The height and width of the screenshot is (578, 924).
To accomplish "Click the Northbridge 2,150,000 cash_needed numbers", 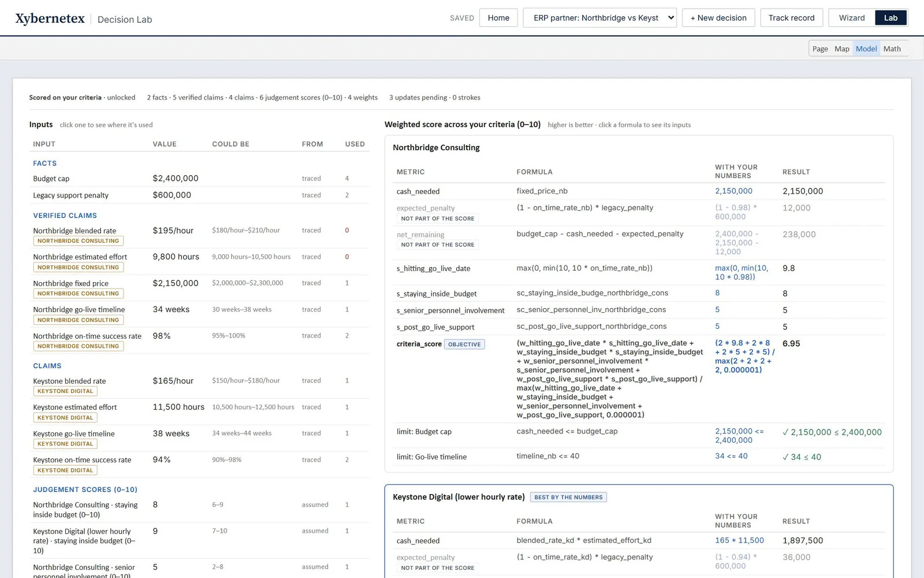I will (733, 191).
